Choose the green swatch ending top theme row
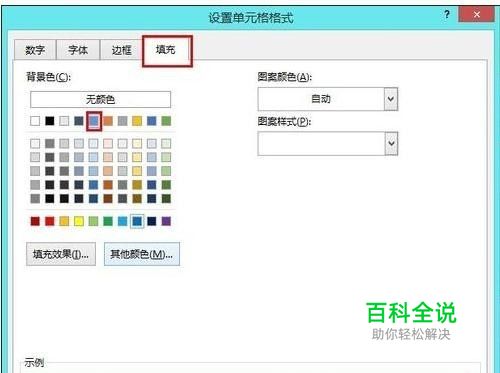 coord(166,121)
